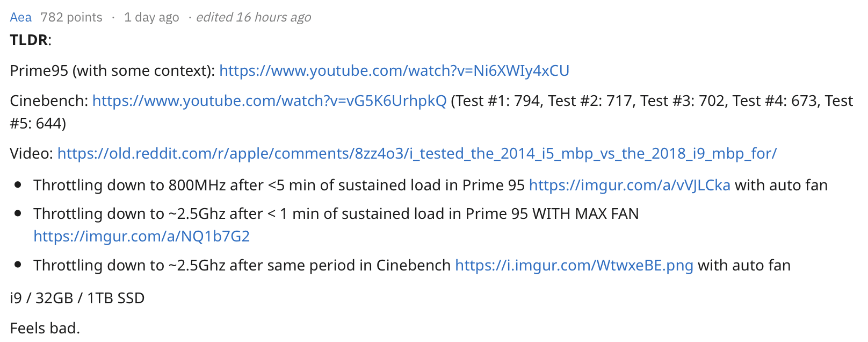Open the imgur NQ1b7G2 album link

(x=141, y=237)
